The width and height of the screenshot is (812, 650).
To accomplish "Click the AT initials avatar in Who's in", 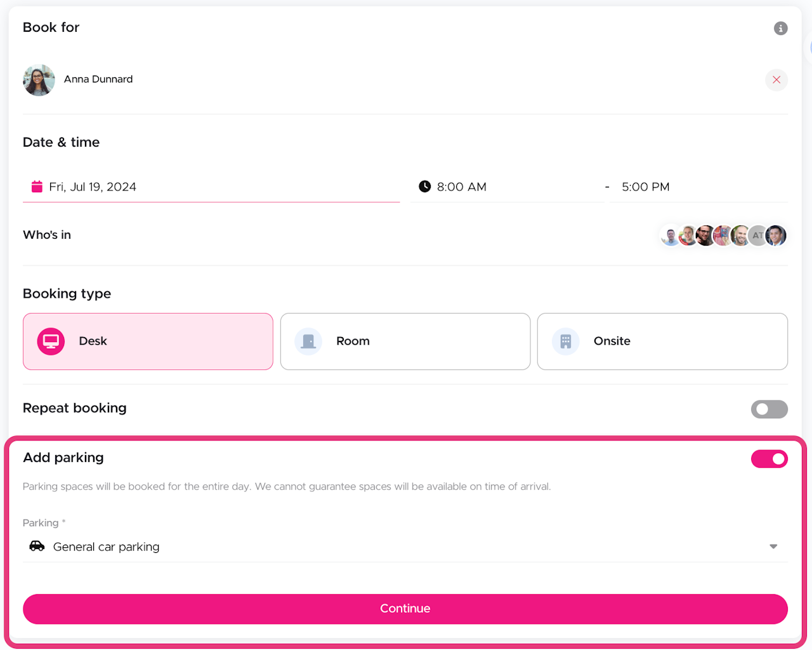I will coord(757,235).
